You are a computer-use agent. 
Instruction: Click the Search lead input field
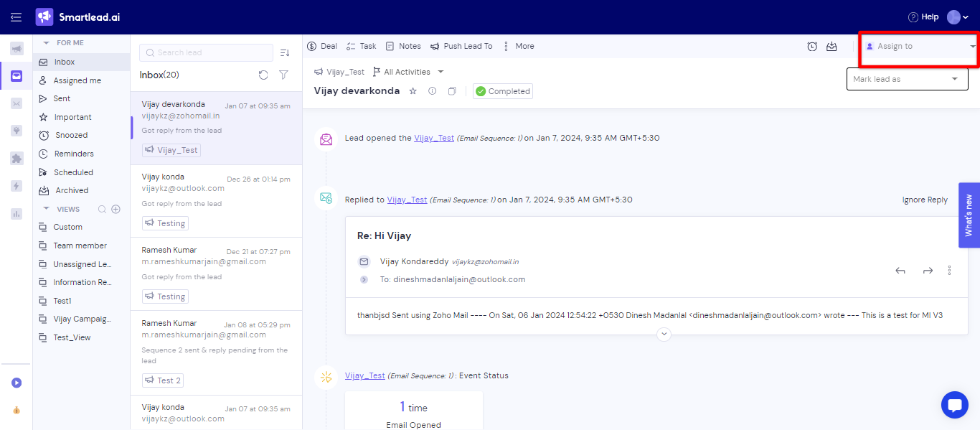click(x=207, y=52)
